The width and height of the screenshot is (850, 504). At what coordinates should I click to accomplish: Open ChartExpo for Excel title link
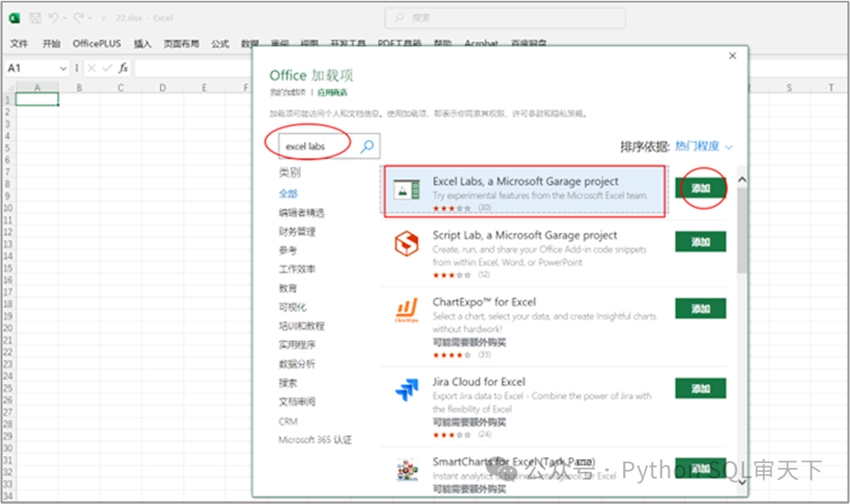pyautogui.click(x=484, y=301)
